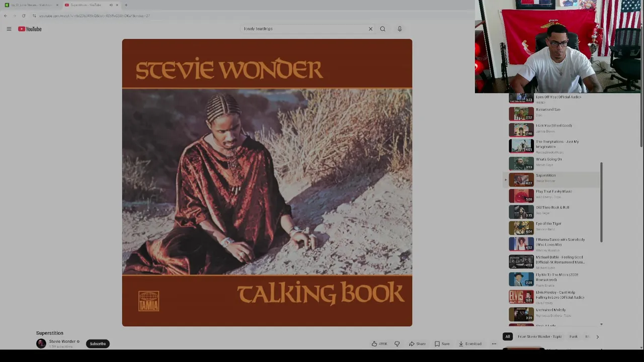Play I Wanna Dance with Somebody

pyautogui.click(x=552, y=244)
